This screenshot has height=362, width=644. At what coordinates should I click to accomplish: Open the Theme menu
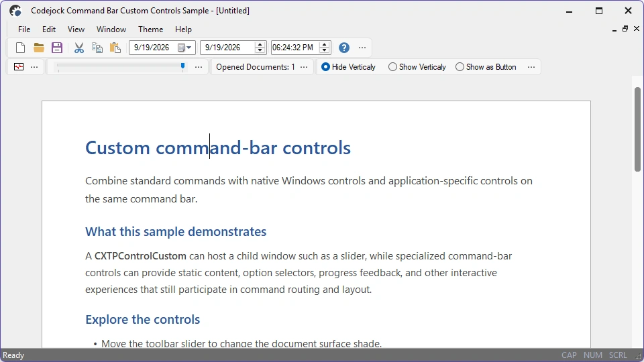[x=151, y=29]
